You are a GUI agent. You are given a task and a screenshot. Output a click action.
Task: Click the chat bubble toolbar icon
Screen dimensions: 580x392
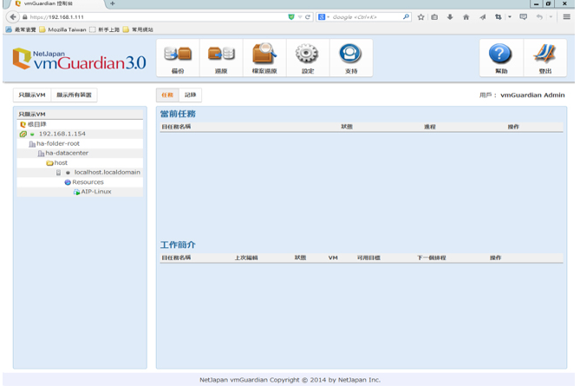pos(523,17)
